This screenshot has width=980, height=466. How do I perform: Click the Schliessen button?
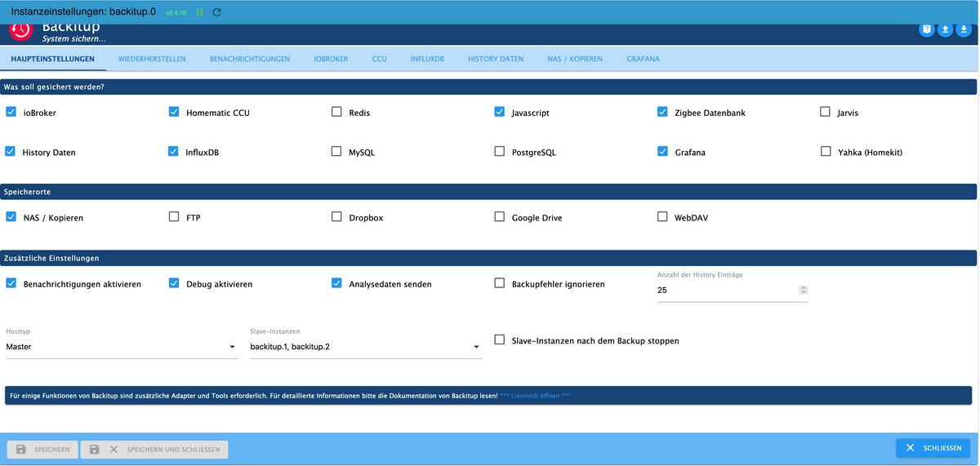click(933, 448)
